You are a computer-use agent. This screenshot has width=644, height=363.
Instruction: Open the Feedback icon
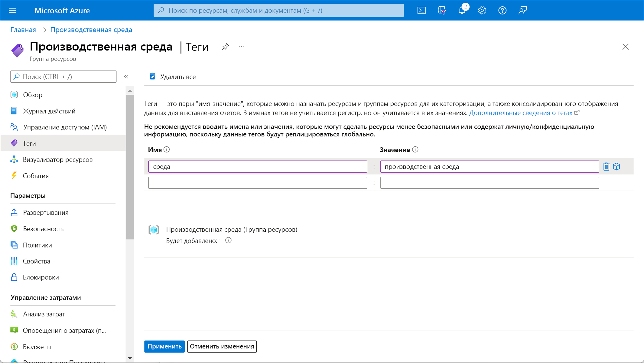tap(522, 11)
